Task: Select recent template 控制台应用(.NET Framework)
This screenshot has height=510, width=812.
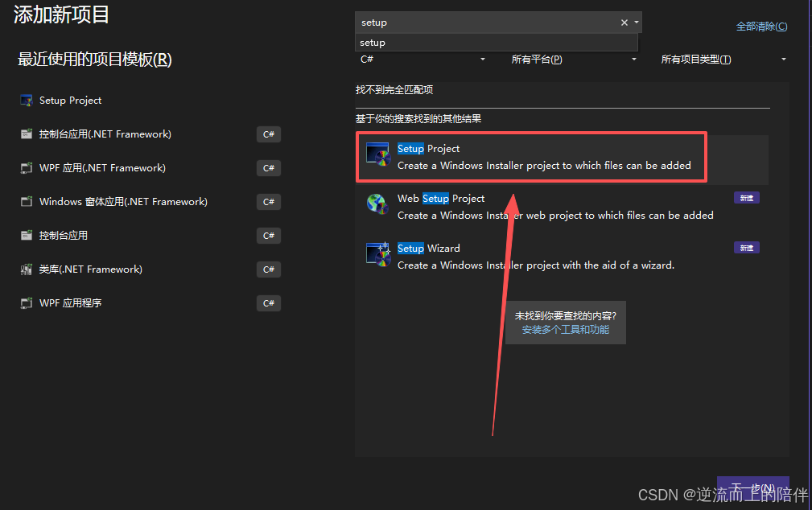Action: click(x=150, y=134)
